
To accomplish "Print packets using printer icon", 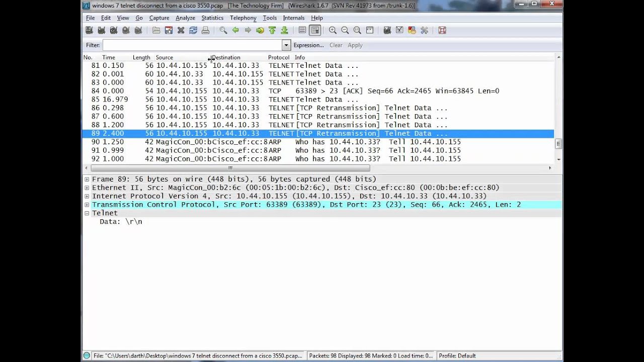I will point(205,30).
